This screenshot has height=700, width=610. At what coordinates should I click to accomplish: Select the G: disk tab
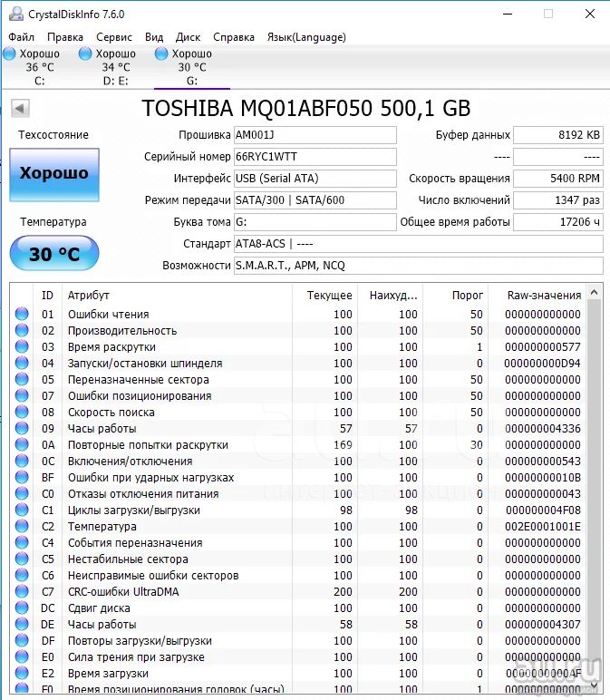192,67
